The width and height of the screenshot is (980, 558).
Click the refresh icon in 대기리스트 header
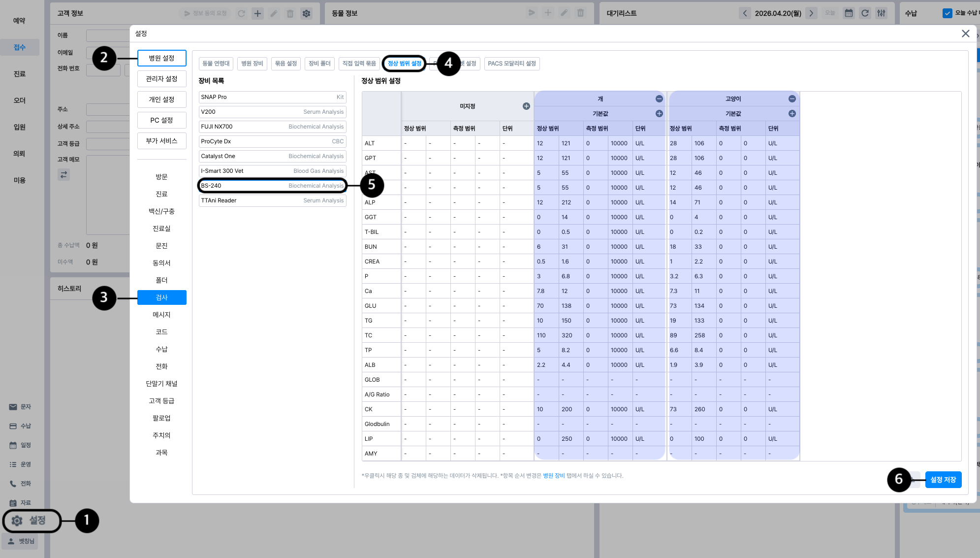point(865,13)
